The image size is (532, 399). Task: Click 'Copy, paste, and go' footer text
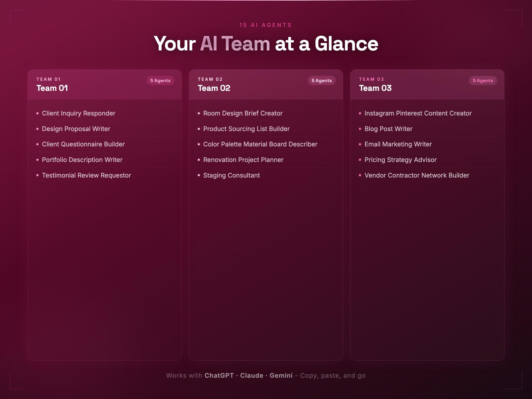pyautogui.click(x=333, y=376)
